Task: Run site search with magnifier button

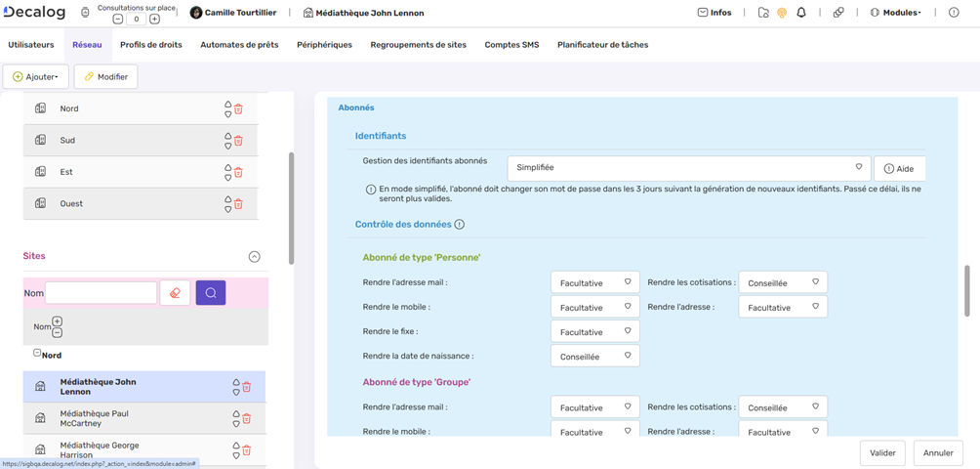Action: [x=210, y=293]
